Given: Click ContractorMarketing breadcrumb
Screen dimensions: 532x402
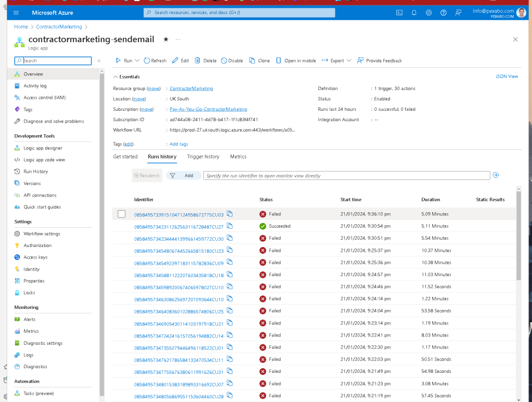Looking at the screenshot, I should (x=59, y=27).
